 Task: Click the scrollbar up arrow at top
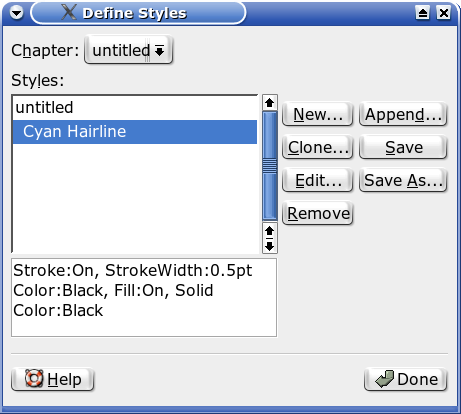click(x=269, y=102)
